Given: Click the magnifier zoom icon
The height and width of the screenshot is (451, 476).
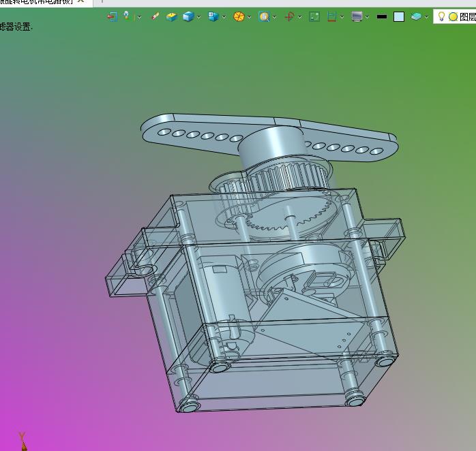Looking at the screenshot, I should pyautogui.click(x=264, y=16).
